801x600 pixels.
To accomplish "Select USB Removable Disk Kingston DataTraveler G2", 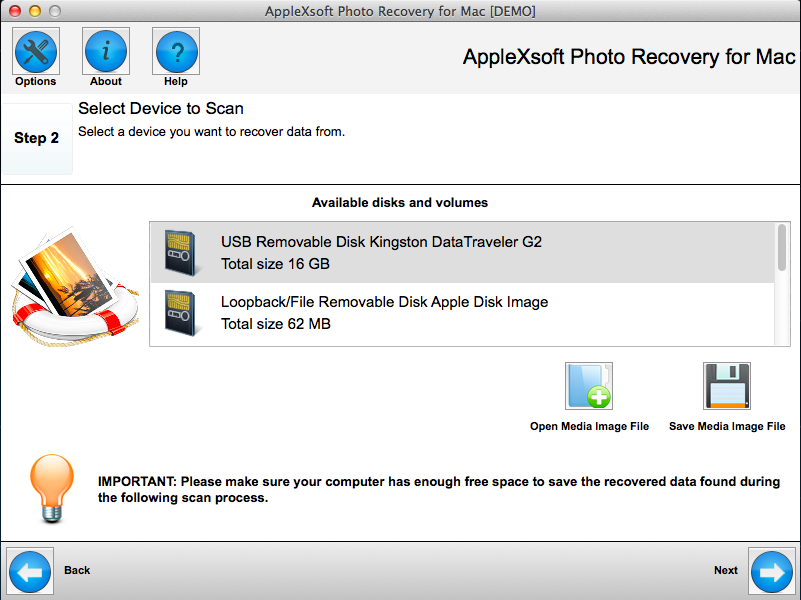I will click(x=462, y=253).
